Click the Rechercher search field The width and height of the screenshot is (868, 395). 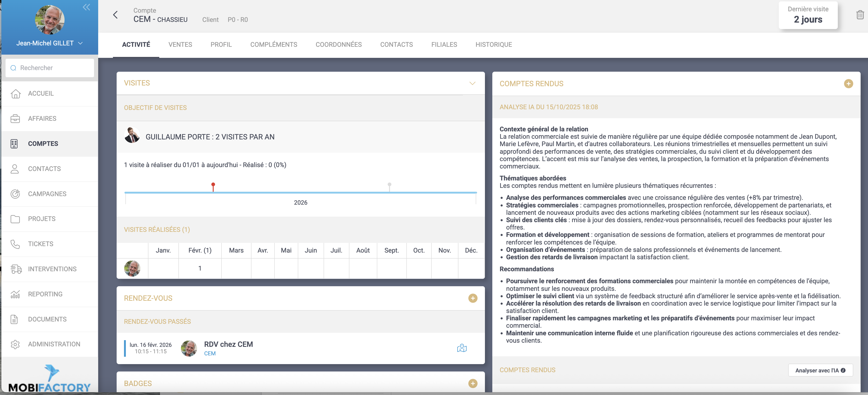(50, 68)
